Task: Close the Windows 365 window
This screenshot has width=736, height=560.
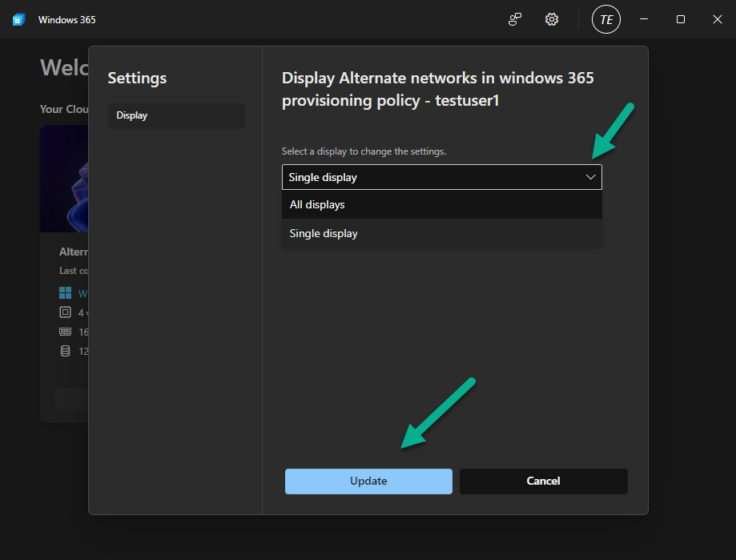Action: point(718,19)
